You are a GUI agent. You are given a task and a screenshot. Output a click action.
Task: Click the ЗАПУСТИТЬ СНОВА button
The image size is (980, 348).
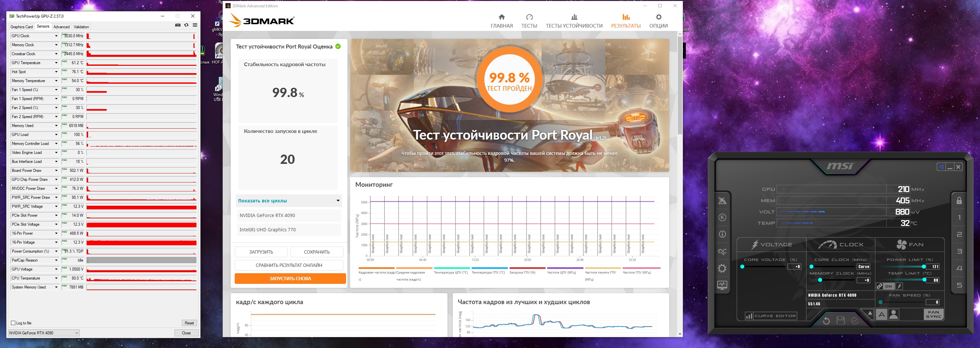coord(290,279)
